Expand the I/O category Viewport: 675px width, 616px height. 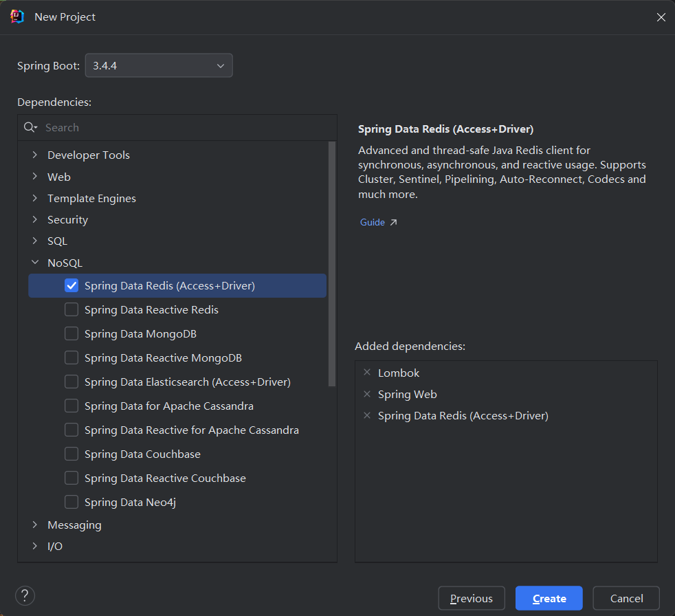[x=35, y=546]
